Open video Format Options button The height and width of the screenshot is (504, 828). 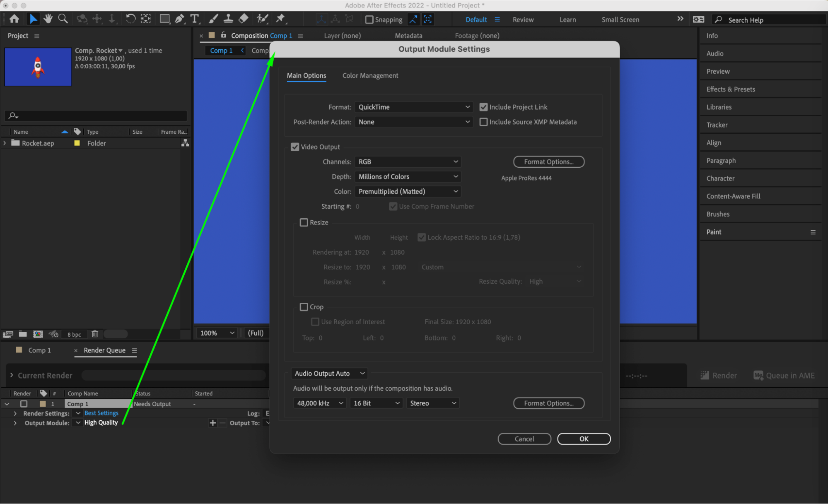pos(548,162)
